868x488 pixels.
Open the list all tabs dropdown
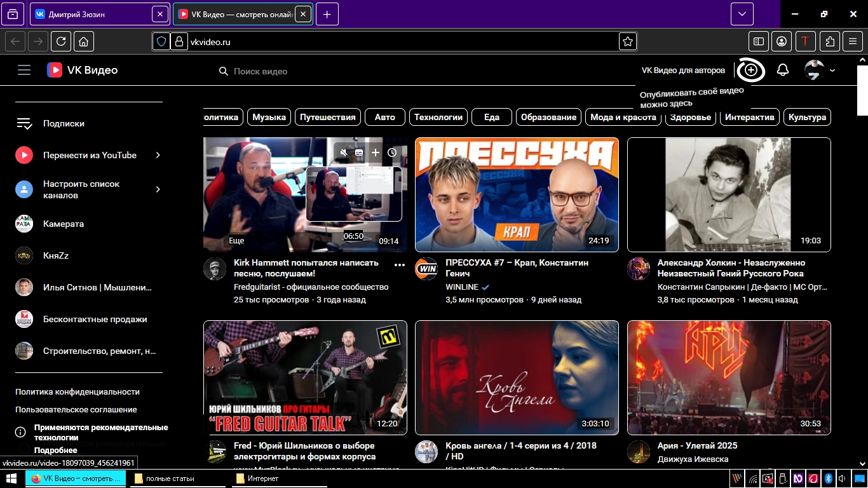(x=742, y=14)
